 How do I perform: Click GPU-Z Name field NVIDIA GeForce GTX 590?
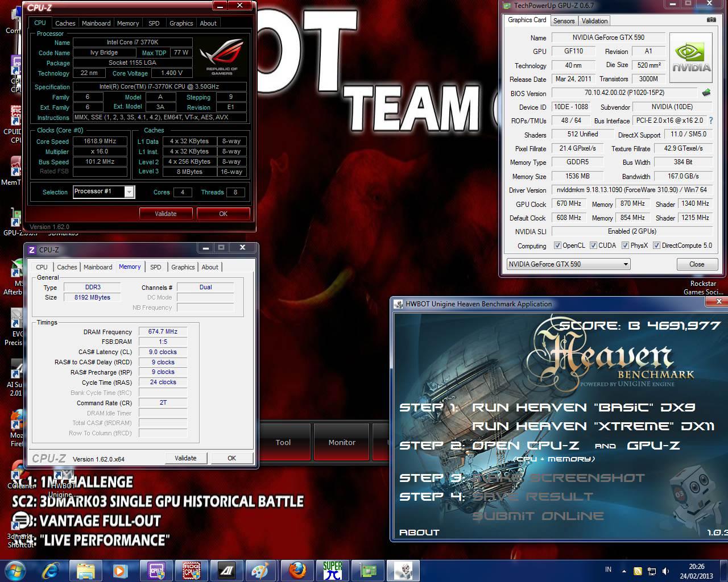608,38
